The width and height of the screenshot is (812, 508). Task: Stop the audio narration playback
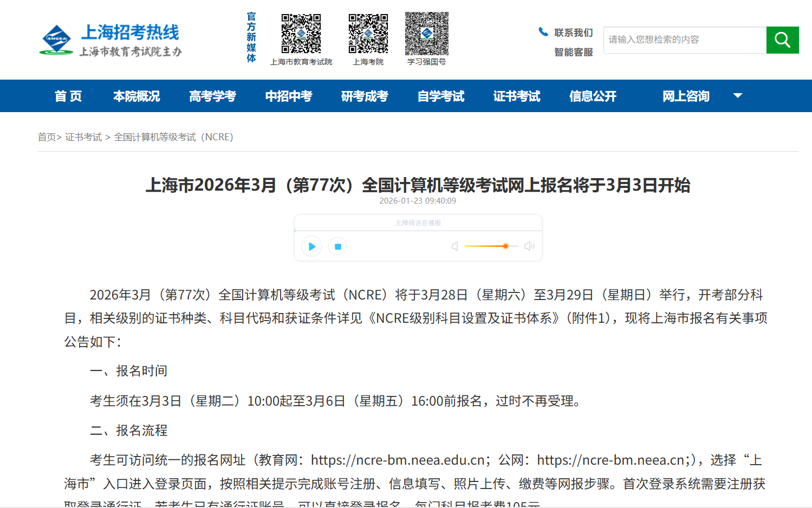pyautogui.click(x=337, y=246)
